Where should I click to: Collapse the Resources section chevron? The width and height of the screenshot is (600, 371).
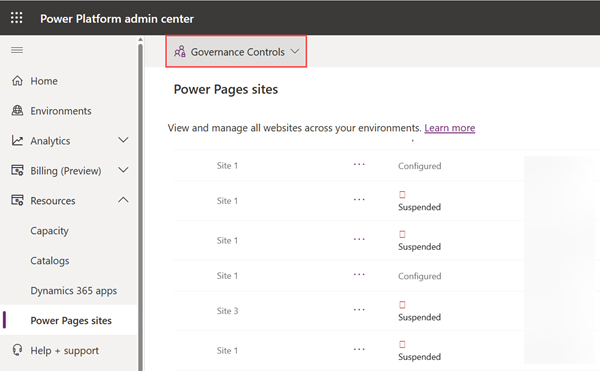tap(123, 200)
